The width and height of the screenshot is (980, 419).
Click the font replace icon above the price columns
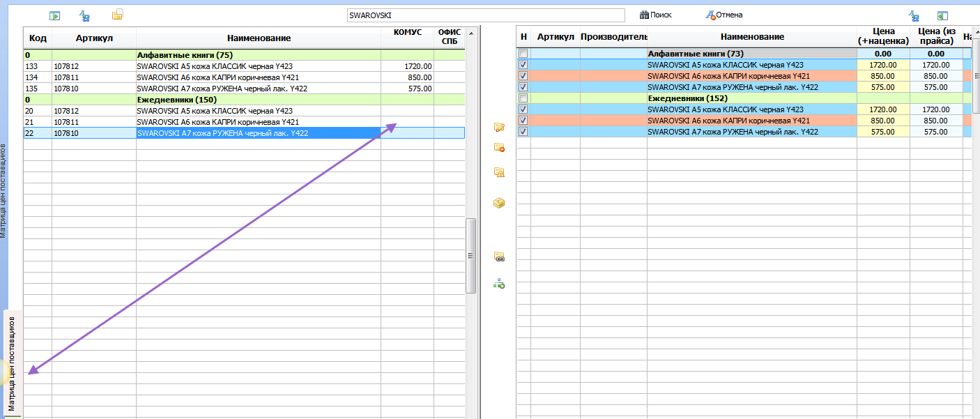[x=914, y=15]
